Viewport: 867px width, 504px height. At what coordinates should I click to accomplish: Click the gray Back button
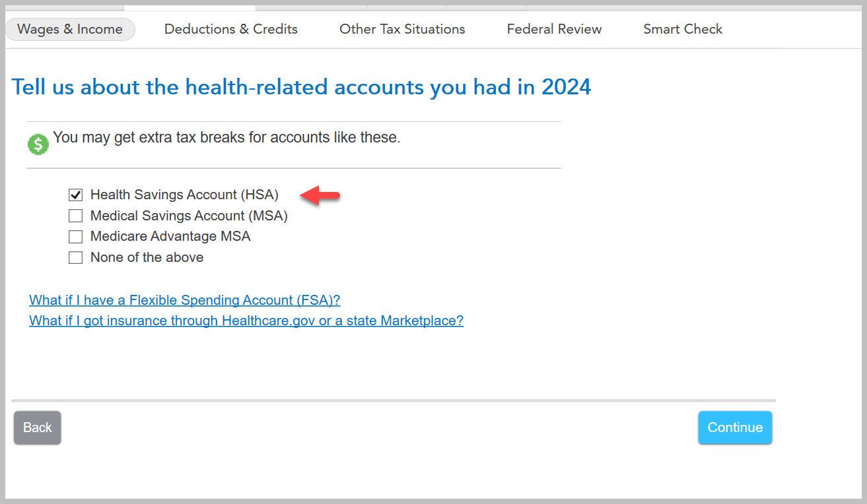click(38, 427)
